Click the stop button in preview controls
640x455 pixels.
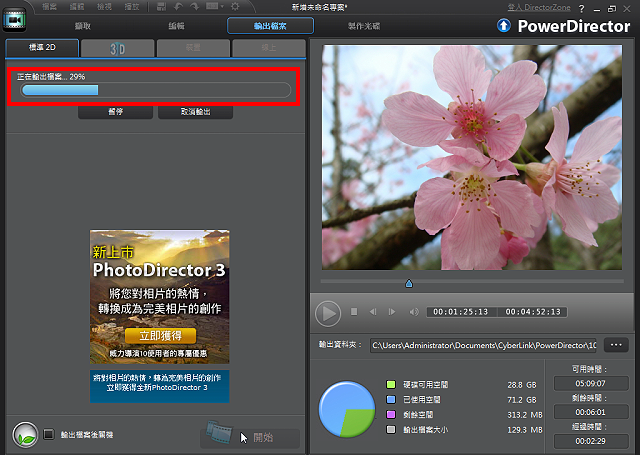tap(354, 312)
